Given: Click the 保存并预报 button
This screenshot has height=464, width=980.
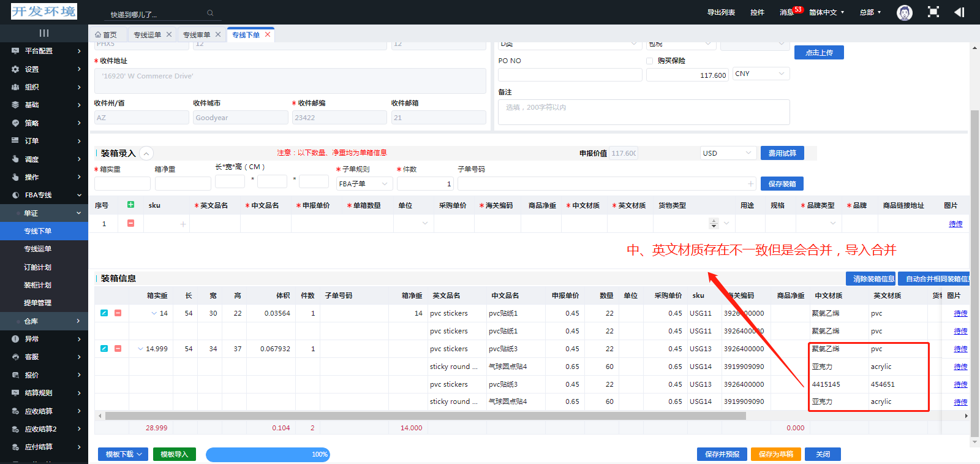Looking at the screenshot, I should coord(722,454).
